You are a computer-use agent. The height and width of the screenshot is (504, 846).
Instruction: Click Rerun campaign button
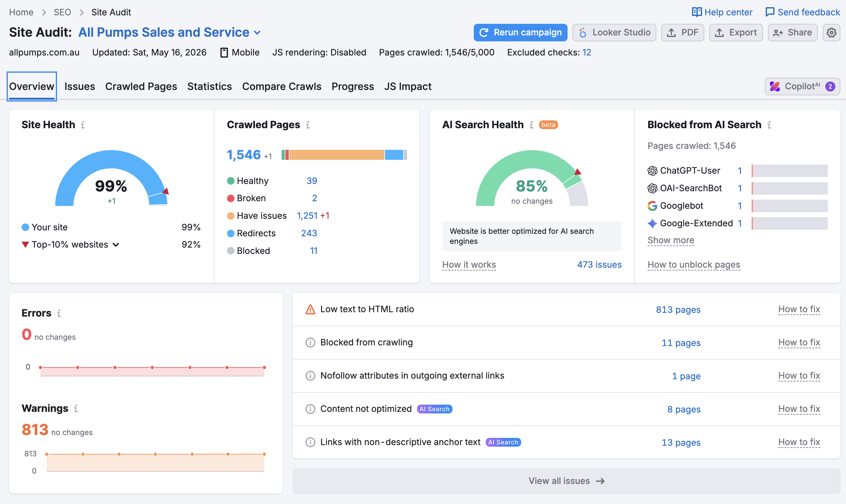[x=521, y=33]
